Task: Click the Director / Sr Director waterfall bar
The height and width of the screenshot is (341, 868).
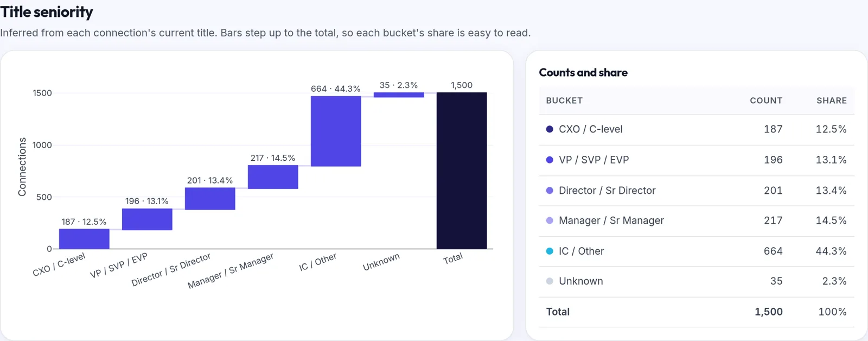Action: point(210,199)
